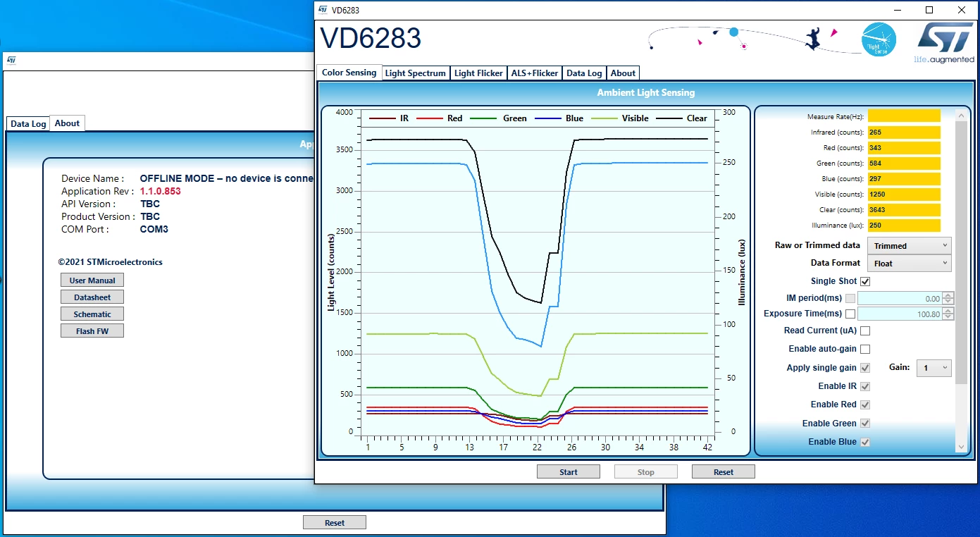Screen dimensions: 980x537
Task: Click the settings panel scrollbar up arrow
Action: pos(962,114)
